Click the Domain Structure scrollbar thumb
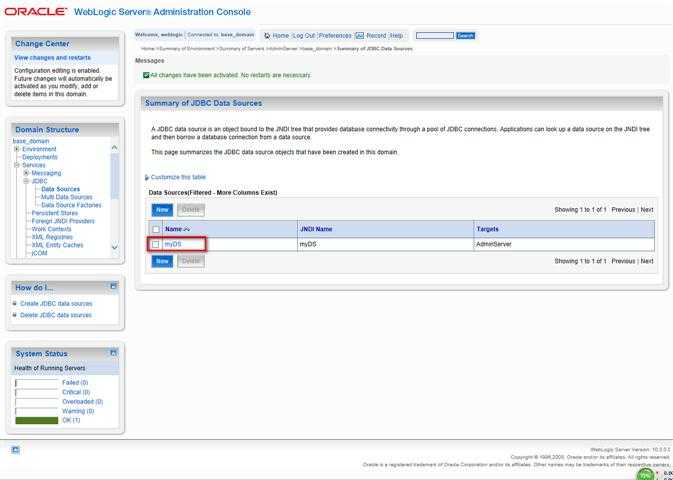Image resolution: width=673 pixels, height=480 pixels. [x=114, y=176]
